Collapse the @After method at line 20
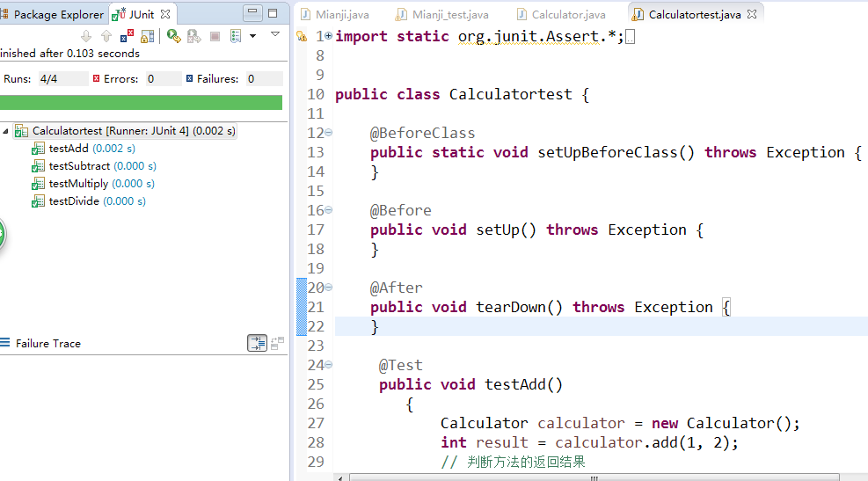The width and height of the screenshot is (868, 481). [x=328, y=288]
